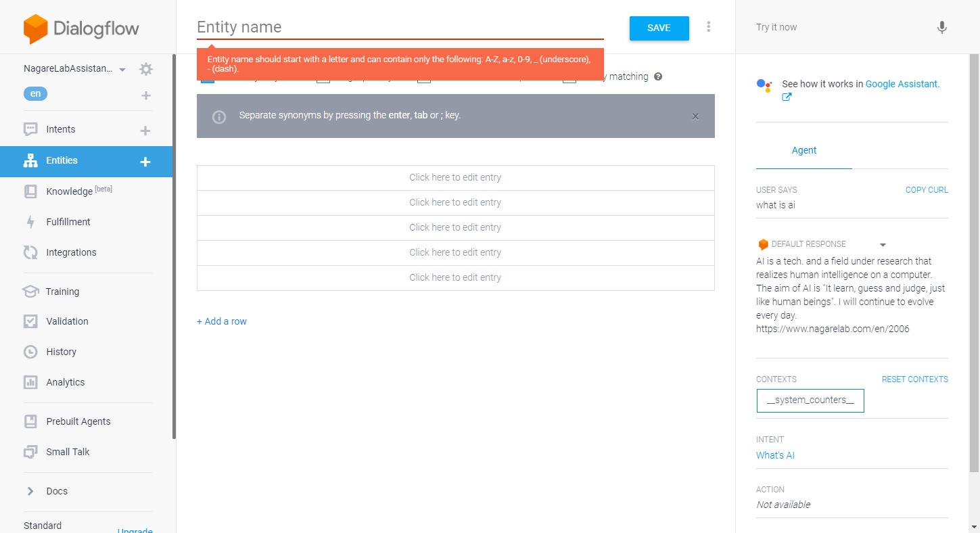980x533 pixels.
Task: Focus the Entity name input field
Action: [x=400, y=27]
